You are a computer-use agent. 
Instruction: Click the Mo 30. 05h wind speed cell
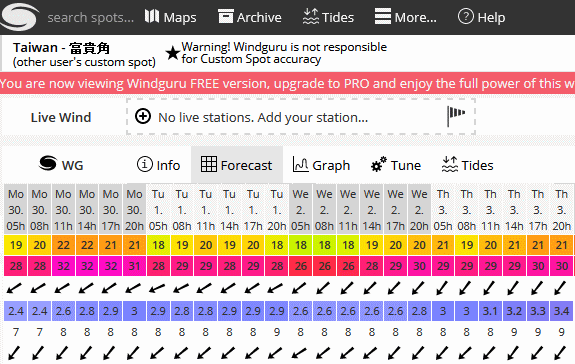tap(16, 245)
